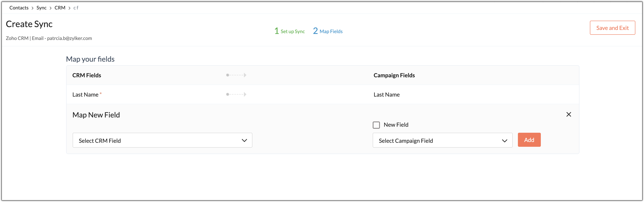644x202 pixels.
Task: Click the Save and Exit button
Action: click(612, 28)
